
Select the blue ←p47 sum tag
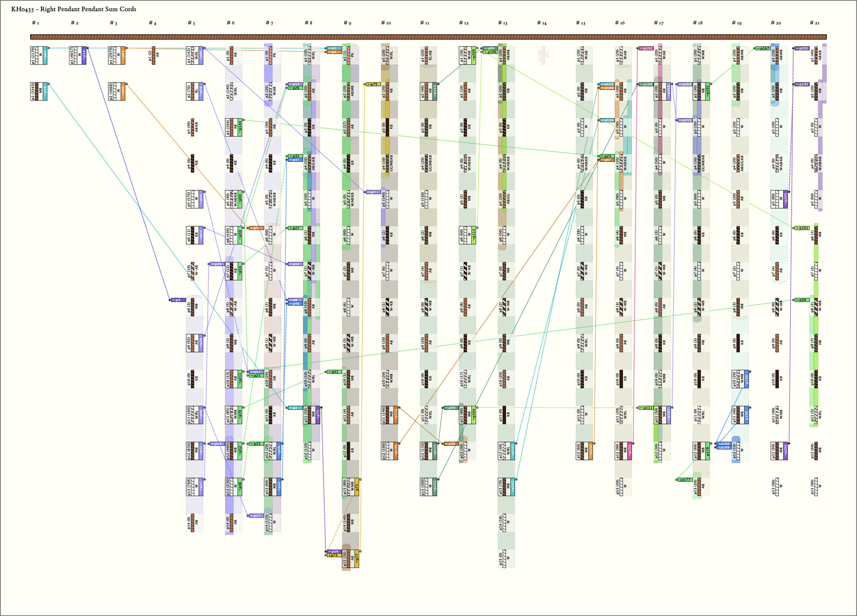(295, 160)
